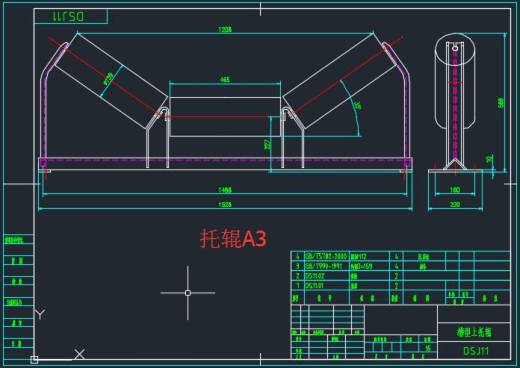The height and width of the screenshot is (368, 520).
Task: Select the φ159 roller diameter dimension
Action: pos(108,79)
